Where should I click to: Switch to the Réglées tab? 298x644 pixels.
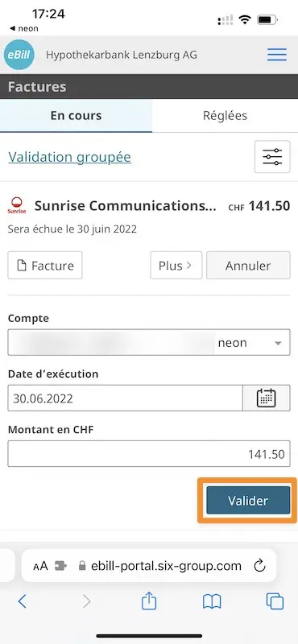226,115
